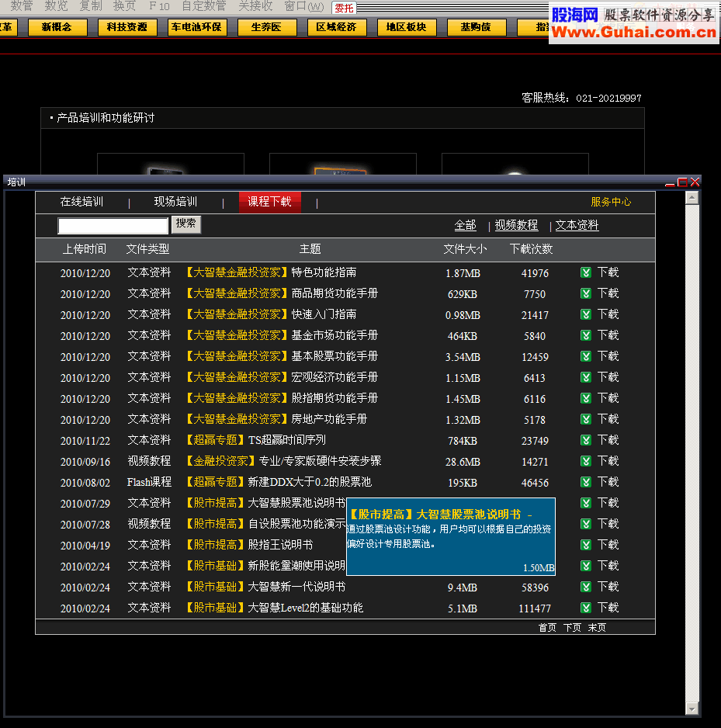Click download icon for 快速入门指南 row
This screenshot has width=721, height=728.
coord(585,314)
